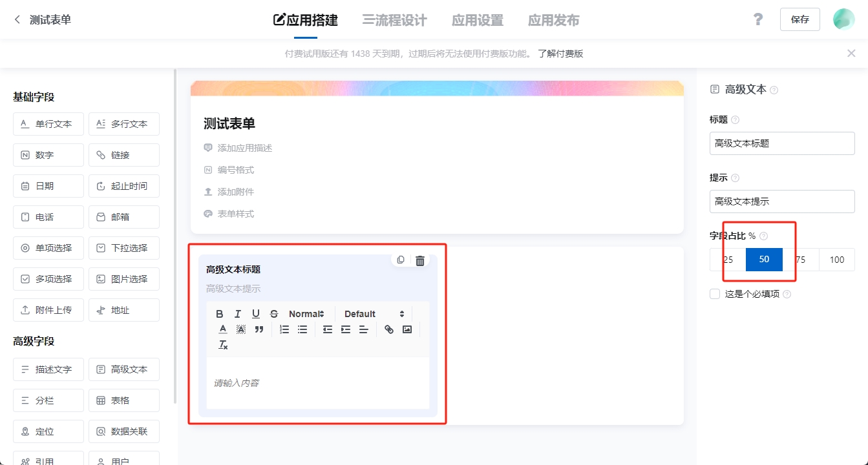The width and height of the screenshot is (868, 465).
Task: Set field width to 25 percent
Action: tap(728, 260)
